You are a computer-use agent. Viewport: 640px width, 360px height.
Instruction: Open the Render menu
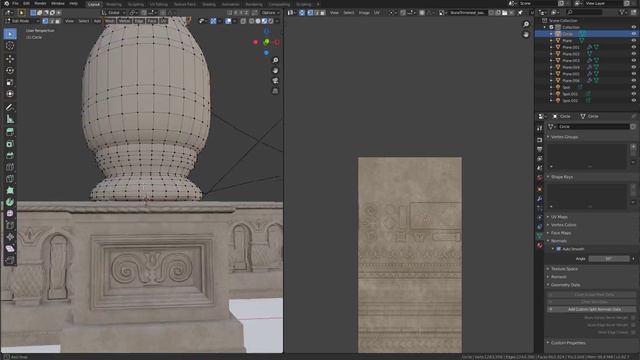tap(40, 3)
